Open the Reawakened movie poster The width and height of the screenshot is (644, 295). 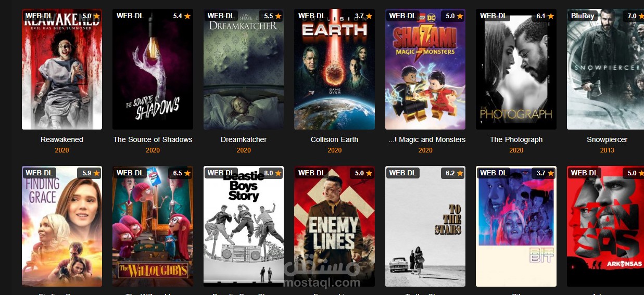pos(62,69)
